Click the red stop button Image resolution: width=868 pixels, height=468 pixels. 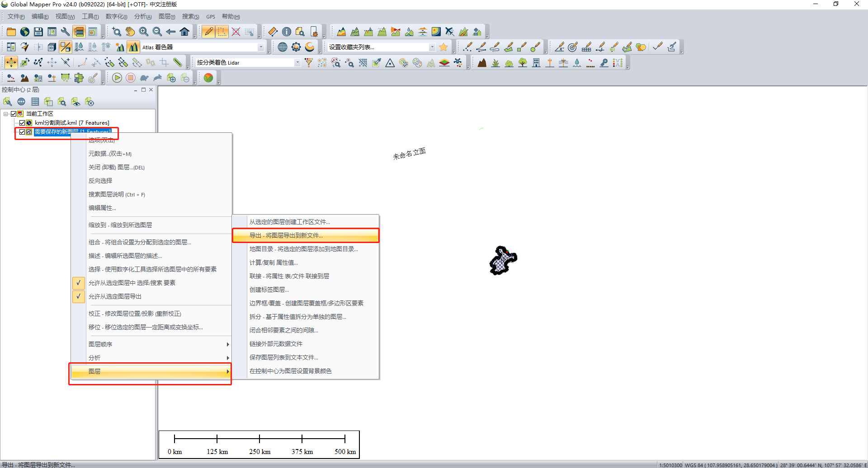pos(131,78)
